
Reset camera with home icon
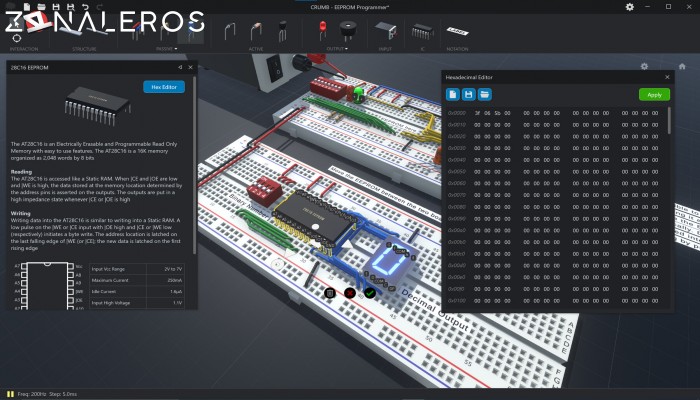pyautogui.click(x=682, y=66)
